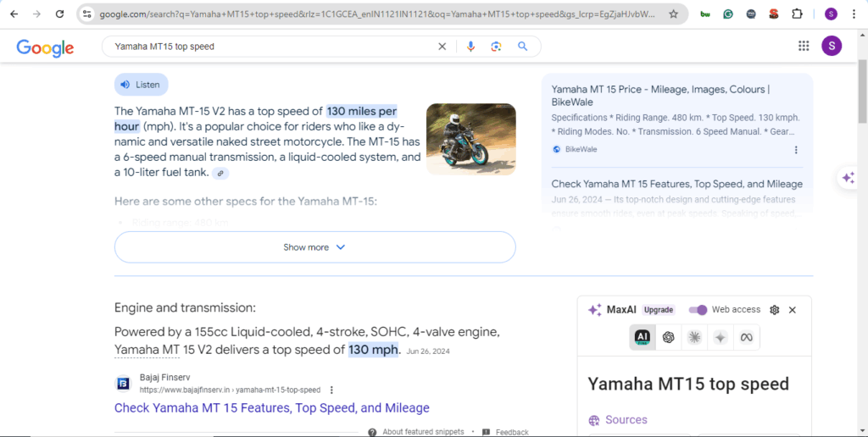This screenshot has width=868, height=437.
Task: Open the Grammarly extension icon
Action: point(728,14)
